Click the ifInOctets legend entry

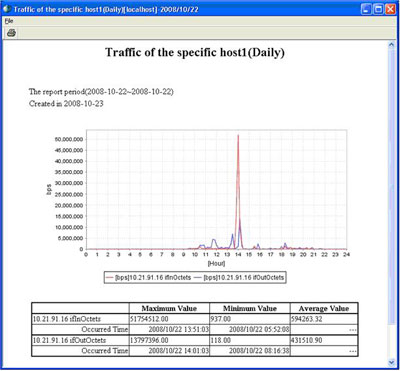tap(148, 278)
